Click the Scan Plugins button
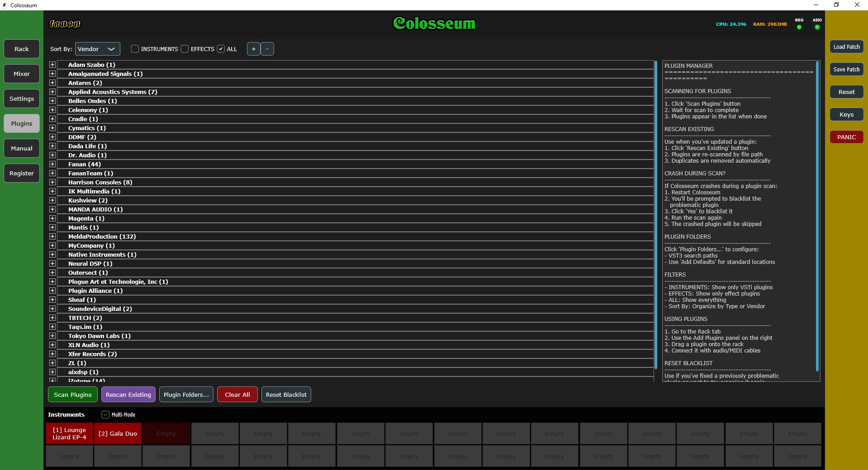Screen dimensions: 868x470 point(73,395)
